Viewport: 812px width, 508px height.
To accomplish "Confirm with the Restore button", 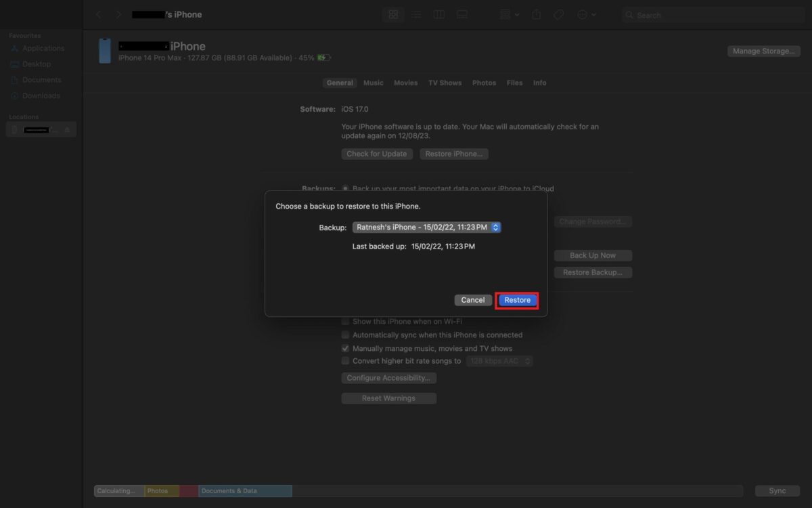I will tap(517, 300).
